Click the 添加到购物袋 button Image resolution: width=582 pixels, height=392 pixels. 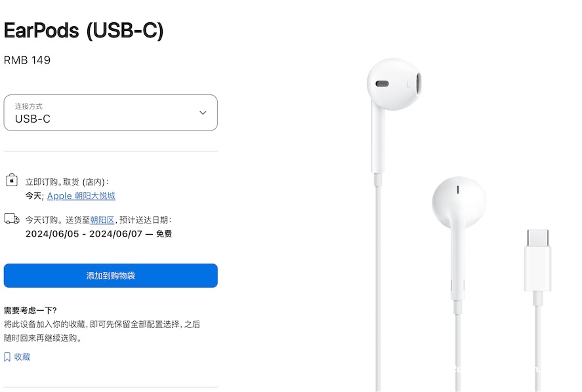[111, 275]
